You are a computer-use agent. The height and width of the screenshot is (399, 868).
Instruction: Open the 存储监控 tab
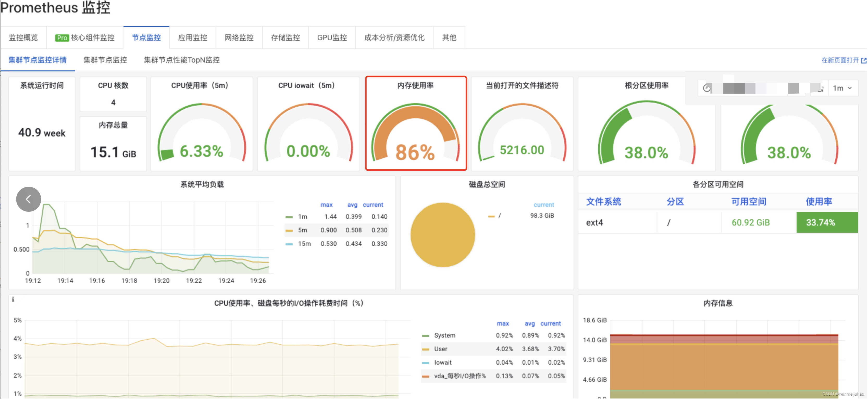[286, 38]
